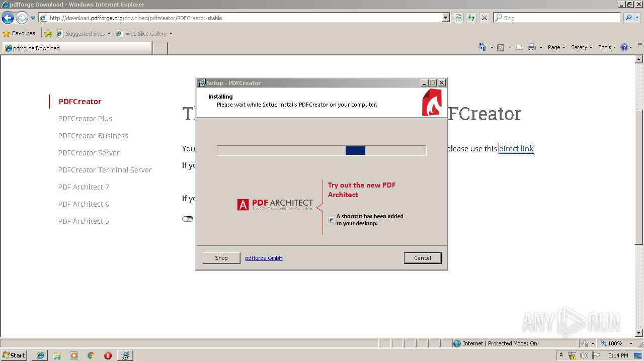Screen dimensions: 644x362
Task: Click the Home icon in command bar
Action: click(x=482, y=47)
